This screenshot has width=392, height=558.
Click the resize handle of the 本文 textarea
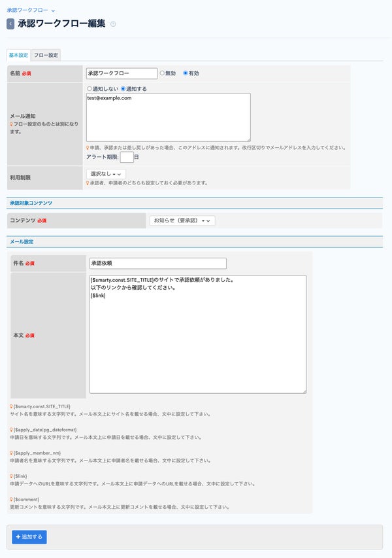[304, 391]
